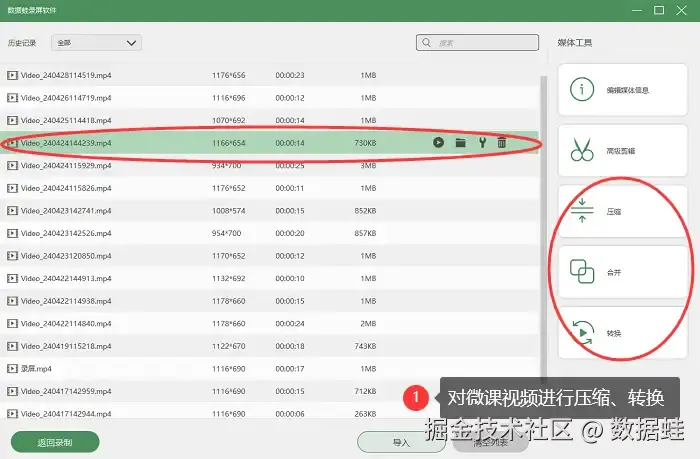Viewport: 700px width, 459px height.
Task: Click video file icon of Video_240425114418.mp4
Action: 12,120
